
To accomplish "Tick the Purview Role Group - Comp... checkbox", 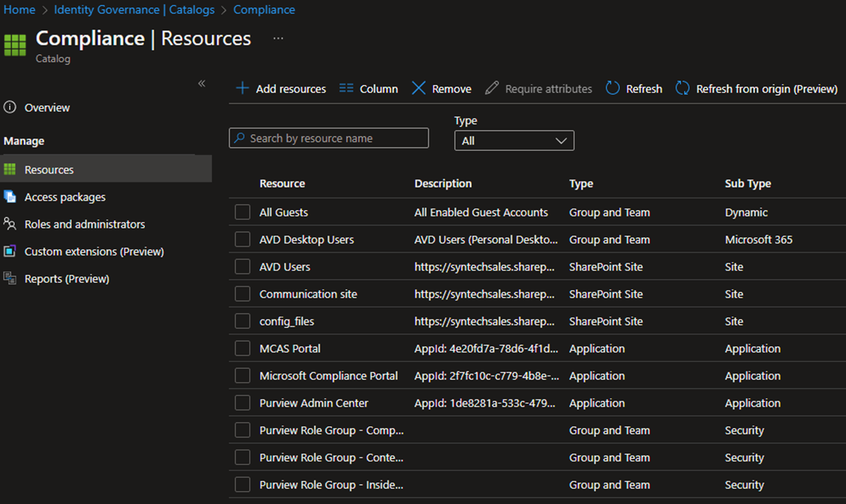I will coord(242,430).
